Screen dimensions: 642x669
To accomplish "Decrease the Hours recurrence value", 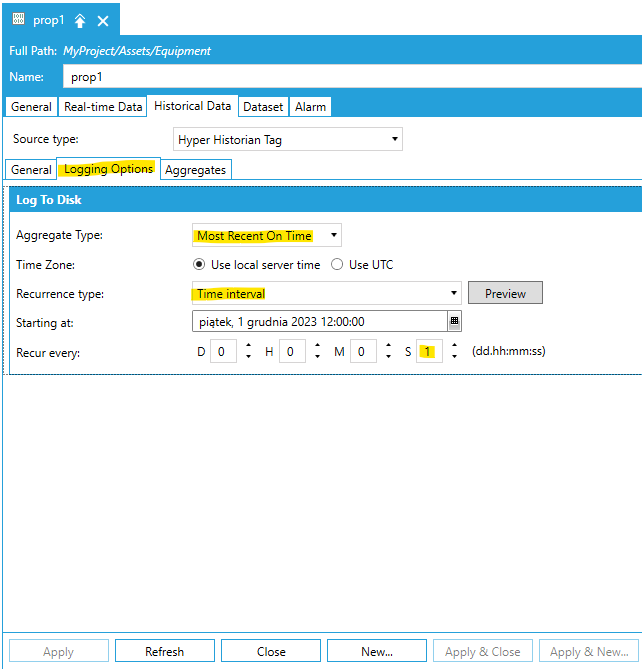I will [317, 357].
